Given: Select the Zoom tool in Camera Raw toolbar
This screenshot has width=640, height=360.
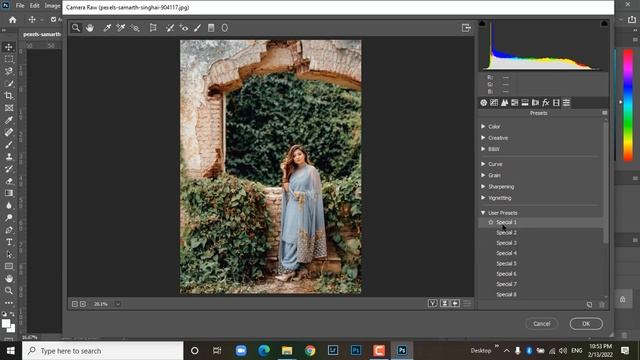Looking at the screenshot, I should 76,28.
